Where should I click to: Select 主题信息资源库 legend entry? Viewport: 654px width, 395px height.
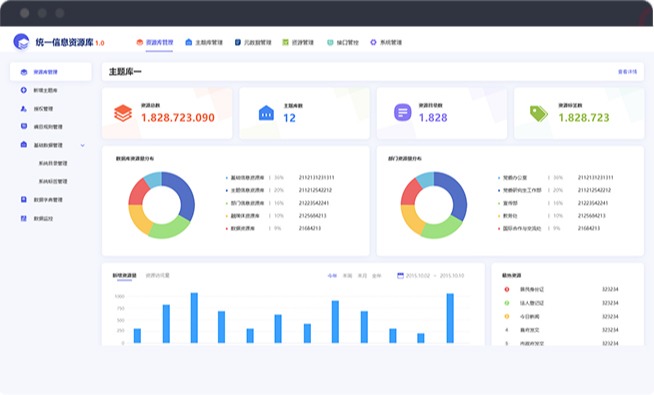point(247,190)
